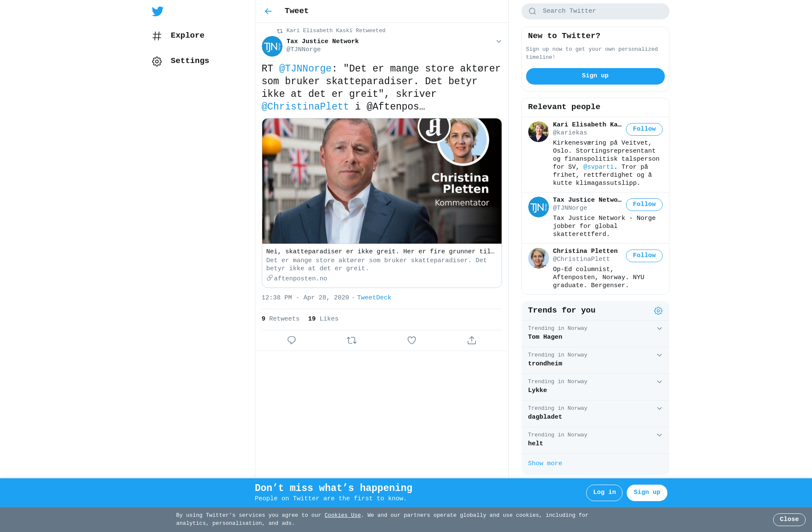The image size is (812, 532).
Task: Follow Christina Pletten
Action: [644, 256]
